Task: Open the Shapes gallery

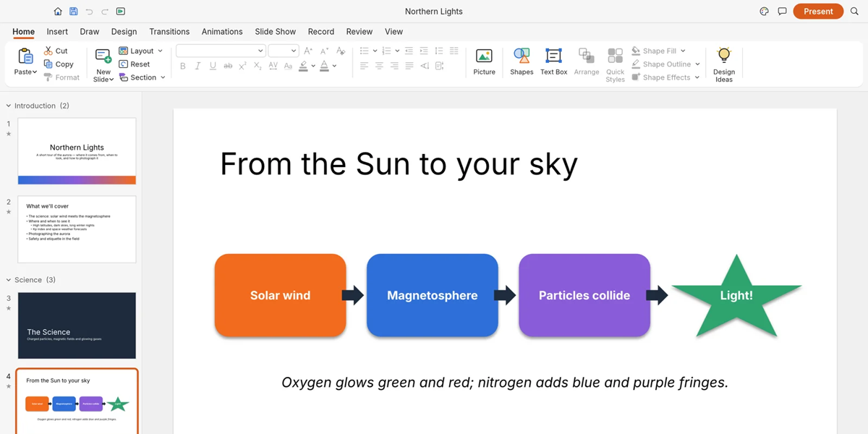Action: [x=522, y=62]
